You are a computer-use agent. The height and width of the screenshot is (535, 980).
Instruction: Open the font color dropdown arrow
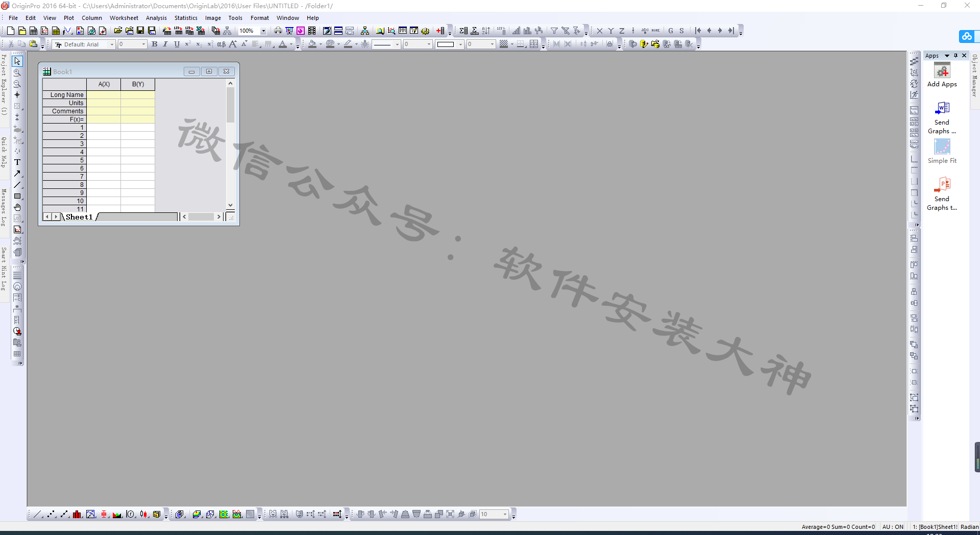pyautogui.click(x=291, y=44)
